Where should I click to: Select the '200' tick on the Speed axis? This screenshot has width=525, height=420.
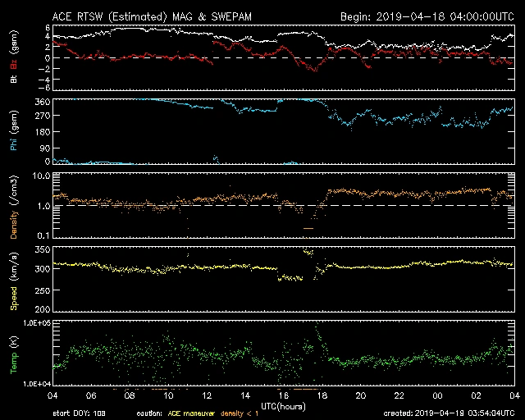[43, 308]
